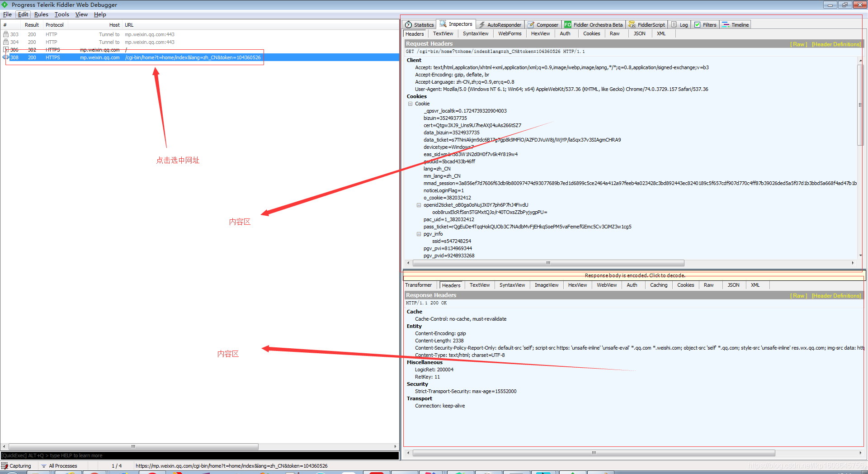
Task: Click the AutoResponder lightning icon
Action: (x=482, y=25)
